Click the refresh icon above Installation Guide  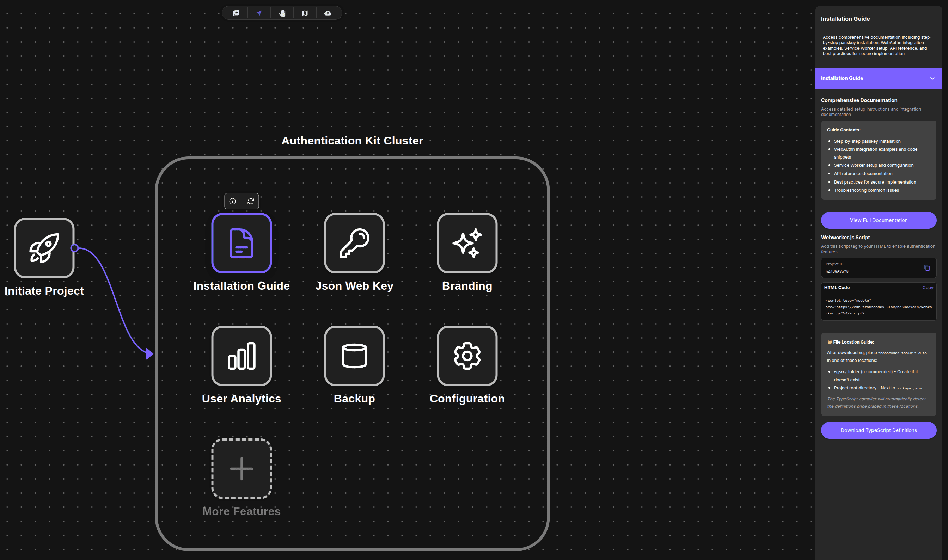pyautogui.click(x=251, y=201)
